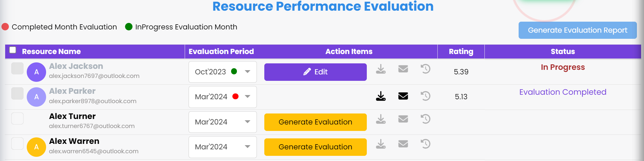Image resolution: width=644 pixels, height=161 pixels.
Task: Sort by Resource Name column header
Action: pos(51,51)
